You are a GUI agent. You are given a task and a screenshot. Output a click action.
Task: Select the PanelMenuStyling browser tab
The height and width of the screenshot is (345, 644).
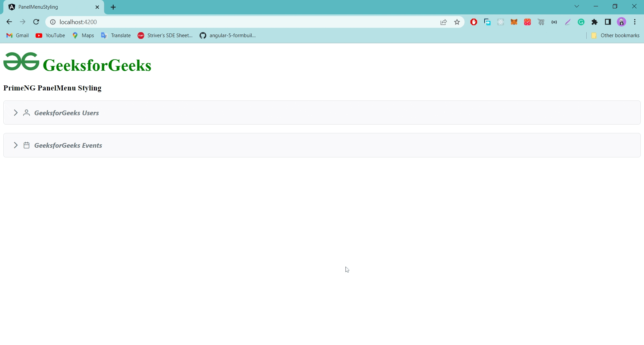(54, 7)
